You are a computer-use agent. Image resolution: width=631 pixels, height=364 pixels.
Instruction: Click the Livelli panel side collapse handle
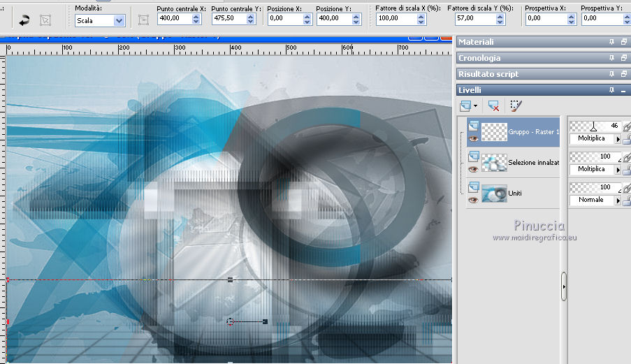[x=564, y=286]
